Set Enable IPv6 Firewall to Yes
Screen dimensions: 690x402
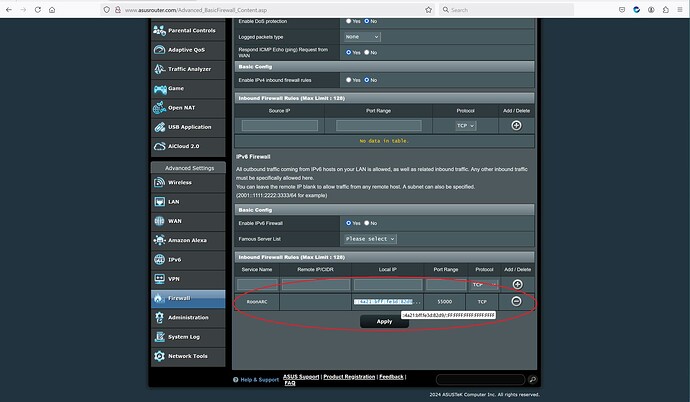click(349, 223)
